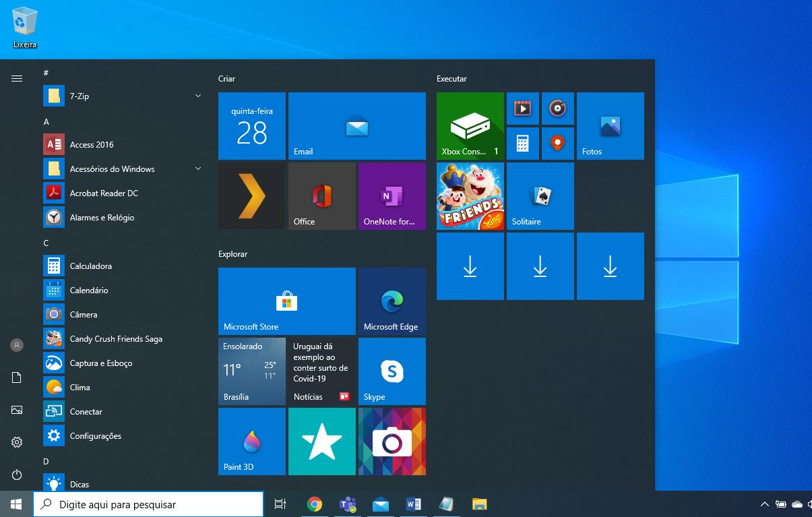
Task: Launch the Microsoft Edge tile
Action: pyautogui.click(x=392, y=301)
